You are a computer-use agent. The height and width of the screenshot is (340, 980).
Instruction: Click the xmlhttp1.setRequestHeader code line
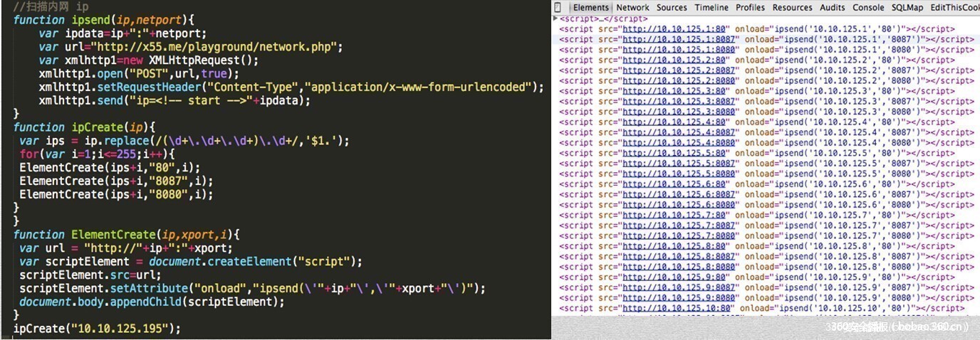[291, 87]
